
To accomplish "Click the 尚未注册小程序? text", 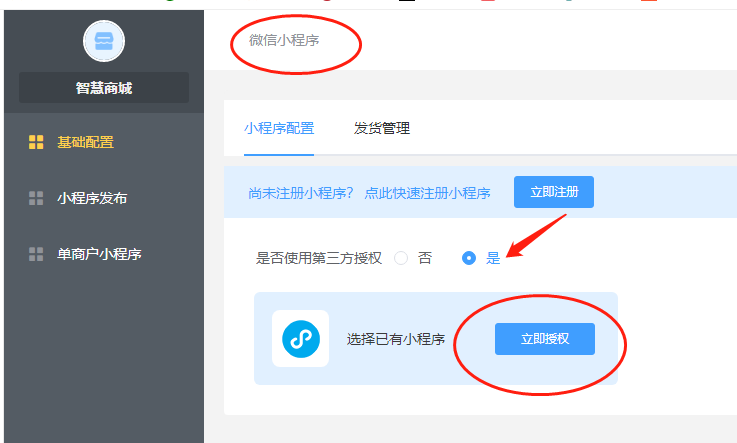I will coord(300,193).
